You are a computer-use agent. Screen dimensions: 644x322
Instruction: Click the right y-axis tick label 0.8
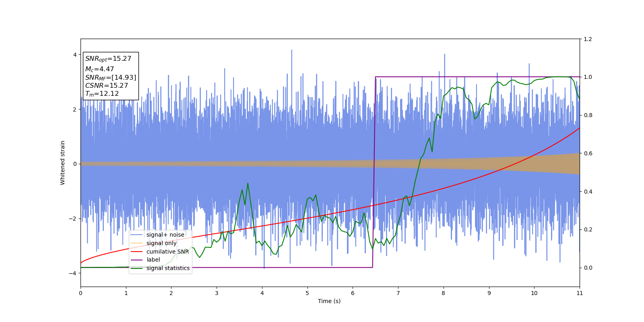[588, 115]
